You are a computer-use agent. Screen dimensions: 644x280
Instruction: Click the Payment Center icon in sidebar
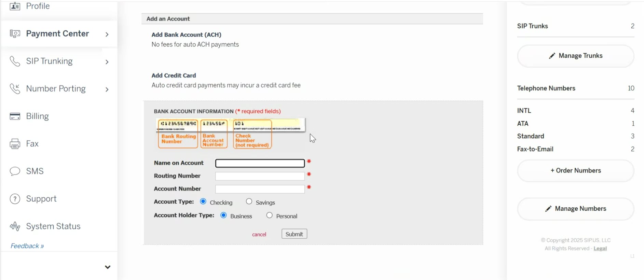coord(15,33)
